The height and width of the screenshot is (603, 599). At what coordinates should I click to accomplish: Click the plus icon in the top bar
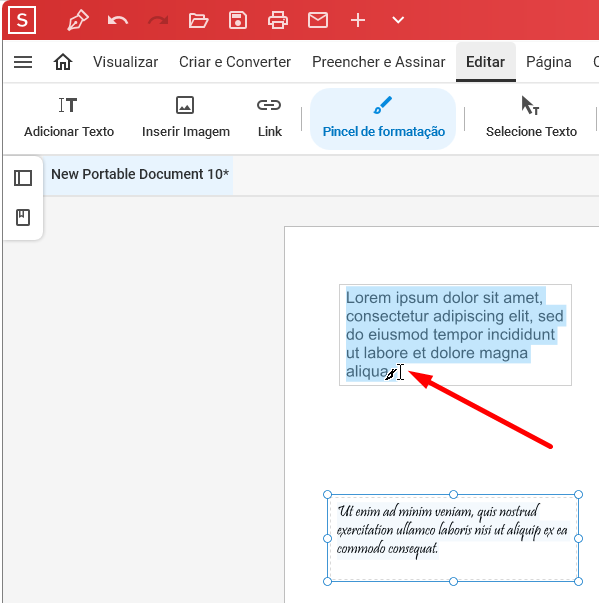tap(358, 20)
